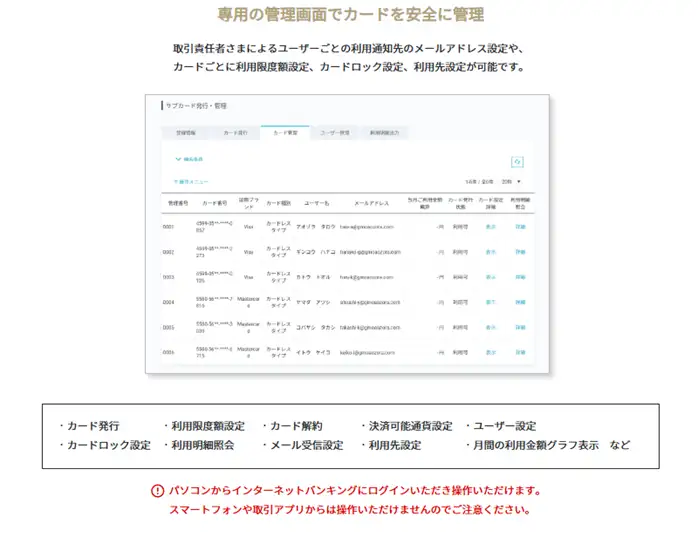This screenshot has width=698, height=537.
Task: Click 詳細 link for card 0002
Action: 520,252
